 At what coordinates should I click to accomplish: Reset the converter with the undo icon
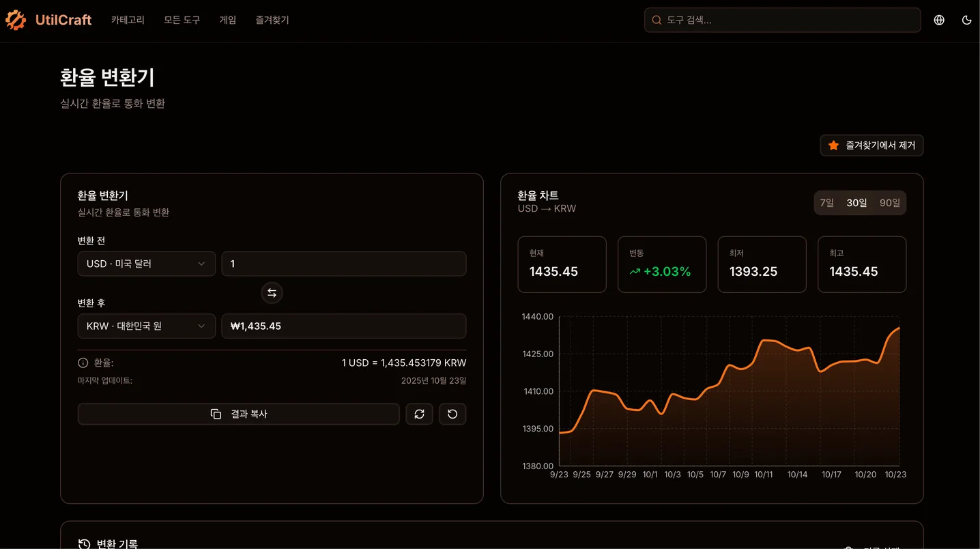coord(452,414)
